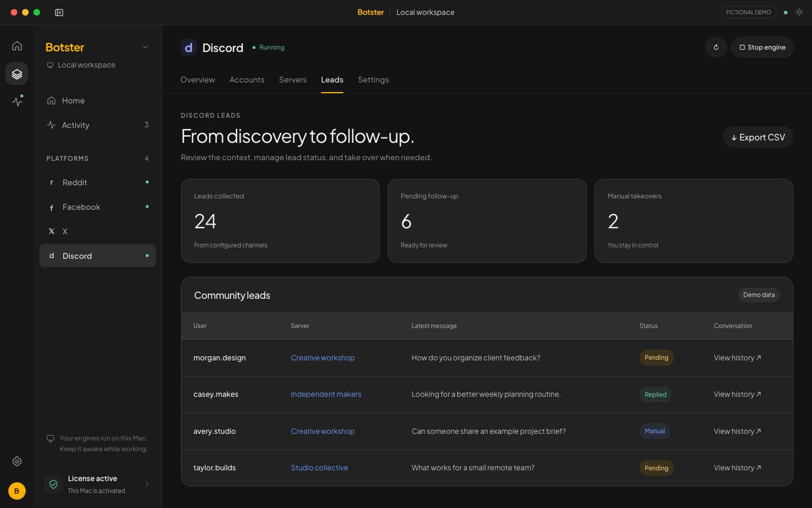Viewport: 812px width, 508px height.
Task: Switch to the Accounts tab
Action: pyautogui.click(x=247, y=79)
